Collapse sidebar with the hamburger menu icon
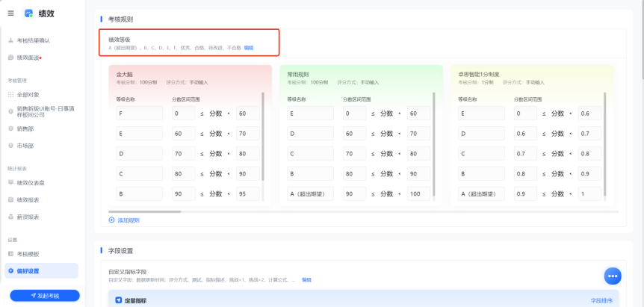 click(x=10, y=13)
